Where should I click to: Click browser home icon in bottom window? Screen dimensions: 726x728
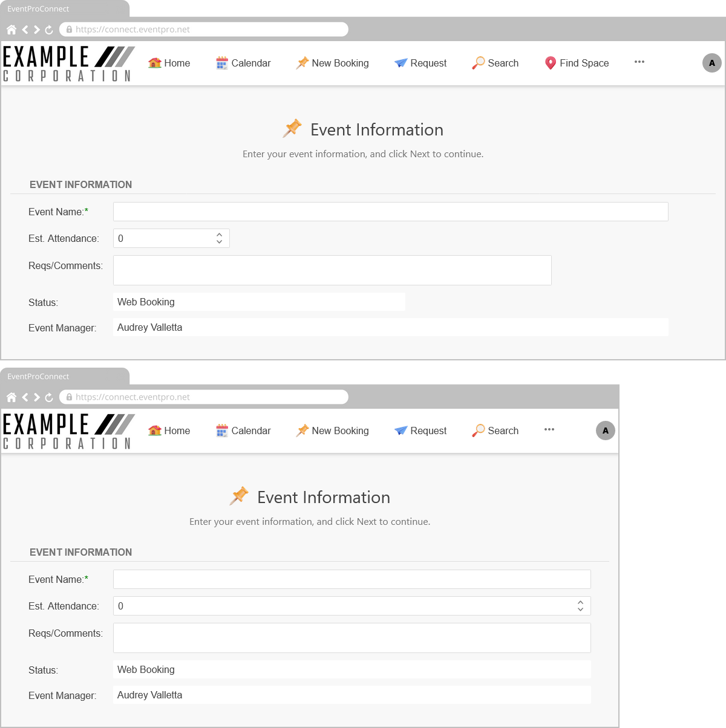coord(11,397)
